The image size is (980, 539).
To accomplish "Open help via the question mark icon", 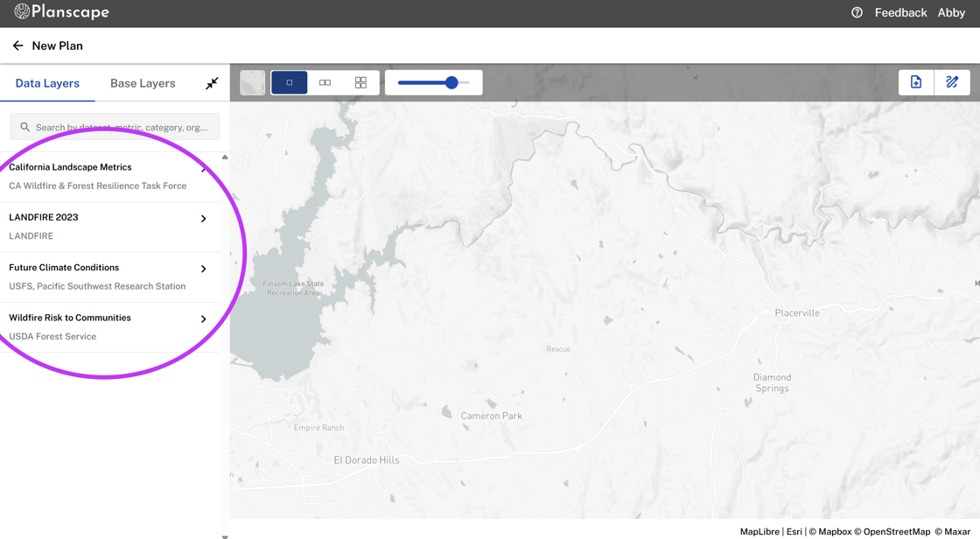I will tap(856, 12).
